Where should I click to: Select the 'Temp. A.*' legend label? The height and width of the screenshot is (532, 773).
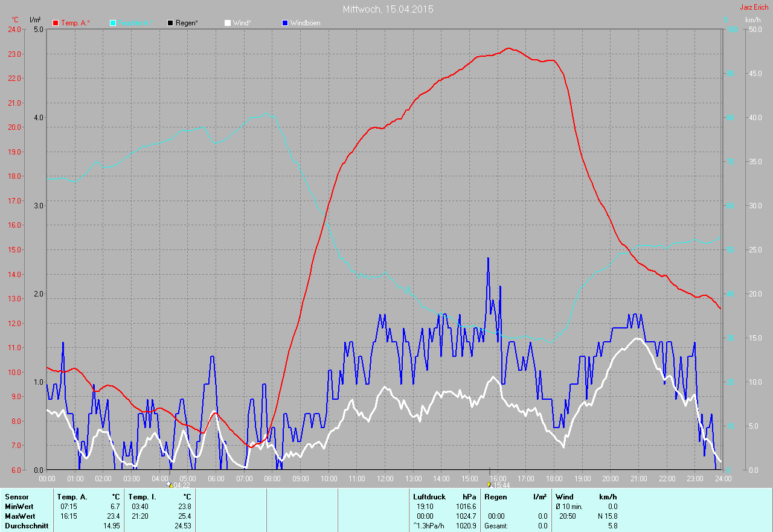[x=75, y=23]
